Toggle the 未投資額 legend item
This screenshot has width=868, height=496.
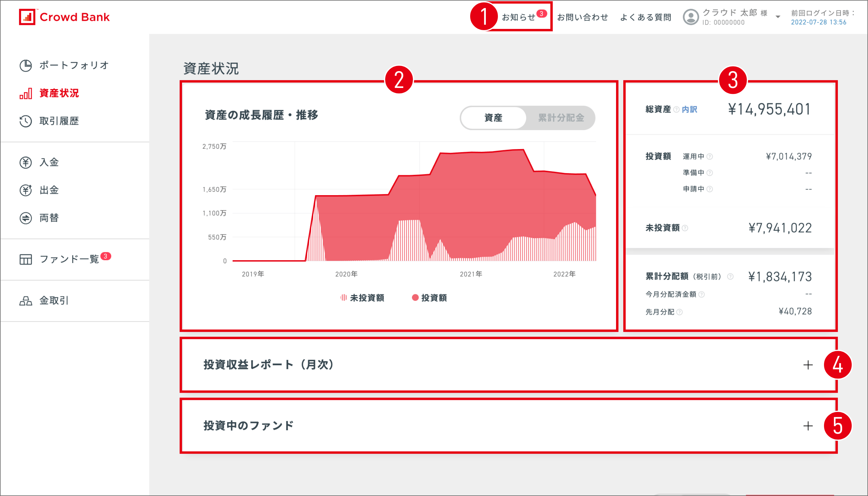[362, 298]
